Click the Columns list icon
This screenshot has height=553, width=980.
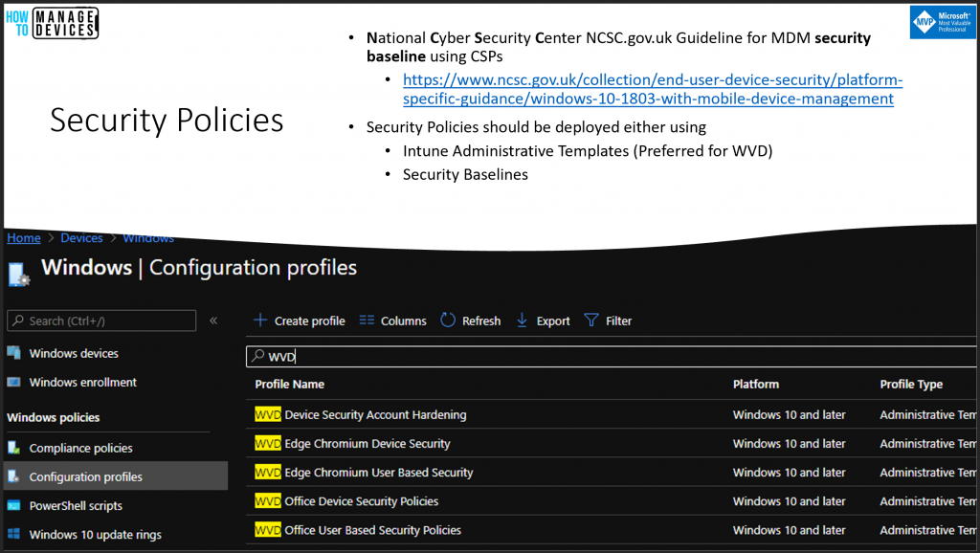(367, 321)
